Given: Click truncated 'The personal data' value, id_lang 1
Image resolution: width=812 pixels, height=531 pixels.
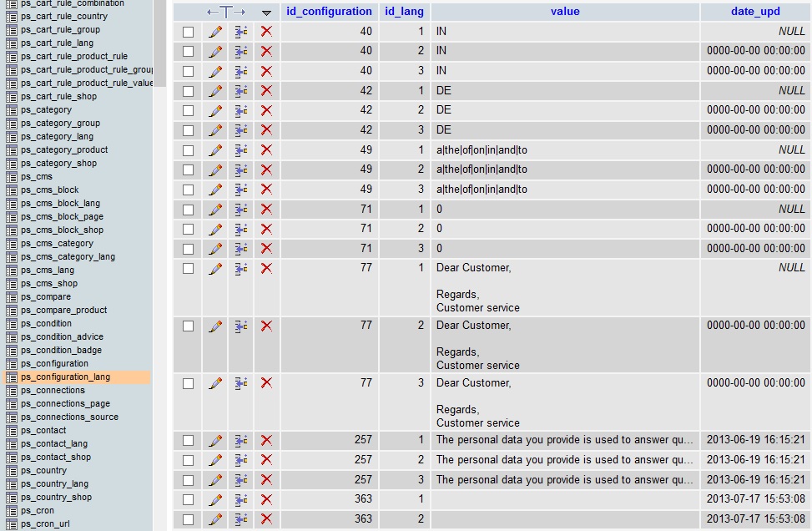Looking at the screenshot, I should coord(564,440).
